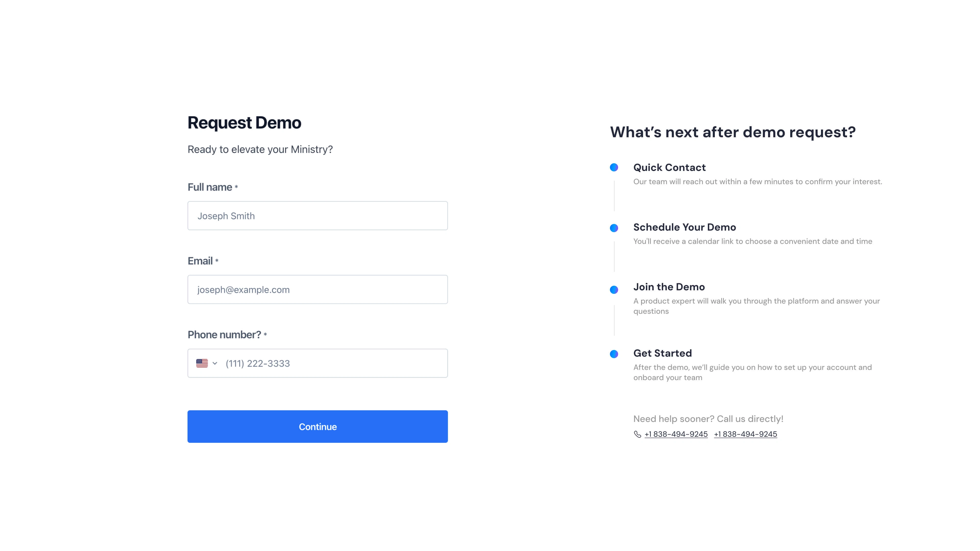Screen dimensions: 980x551
Task: Open the phone link next to handset icon
Action: [x=676, y=434]
